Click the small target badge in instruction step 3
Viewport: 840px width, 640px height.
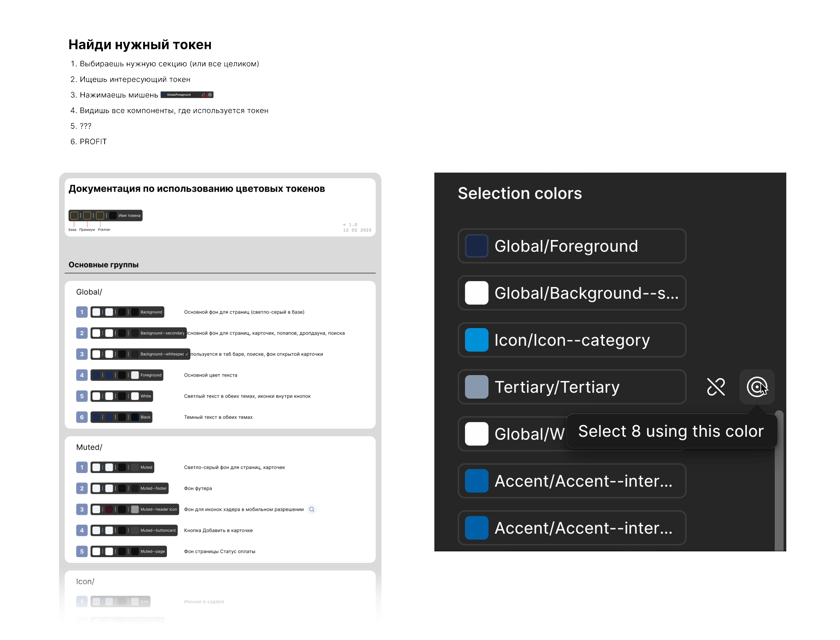click(210, 95)
